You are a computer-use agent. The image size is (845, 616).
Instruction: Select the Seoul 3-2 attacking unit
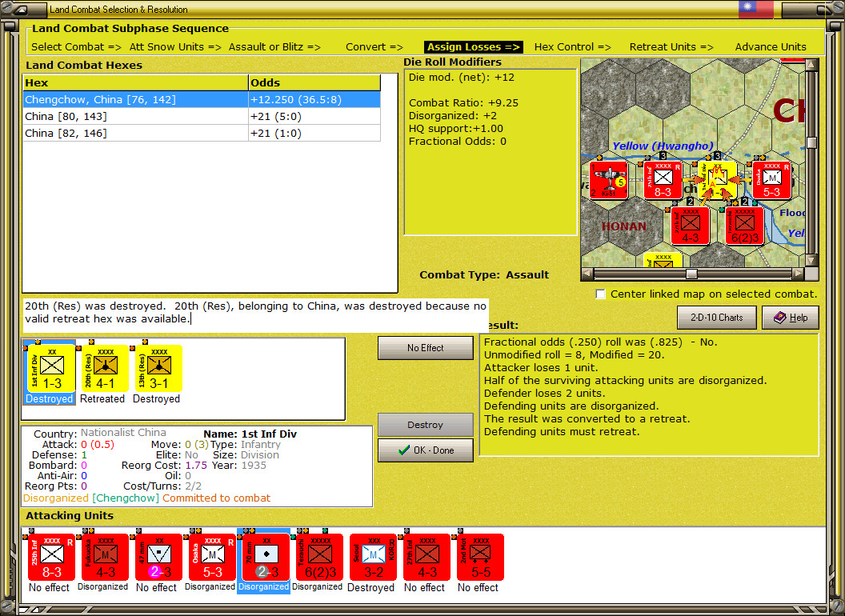pos(373,558)
